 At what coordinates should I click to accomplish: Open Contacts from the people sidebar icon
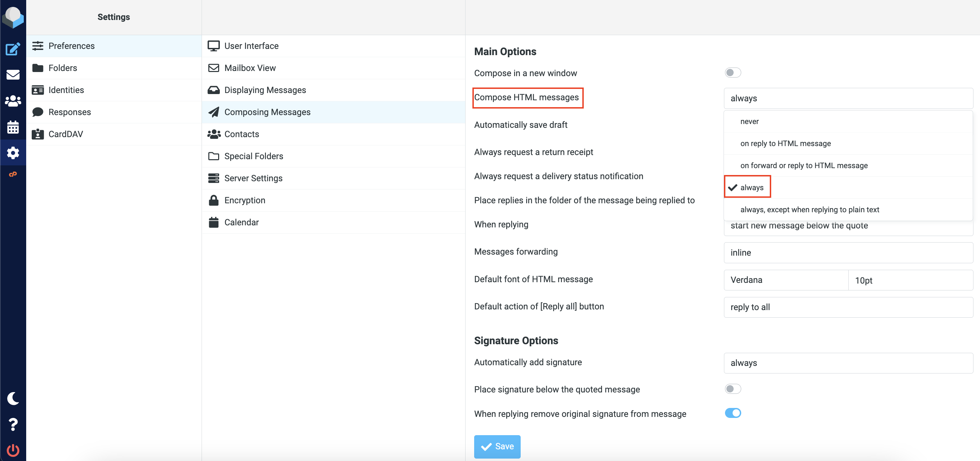click(x=13, y=101)
